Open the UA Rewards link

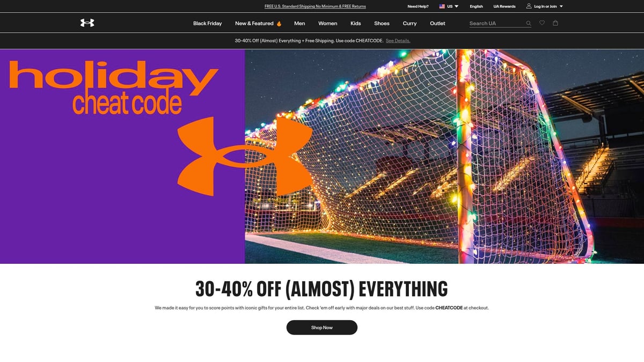click(504, 6)
